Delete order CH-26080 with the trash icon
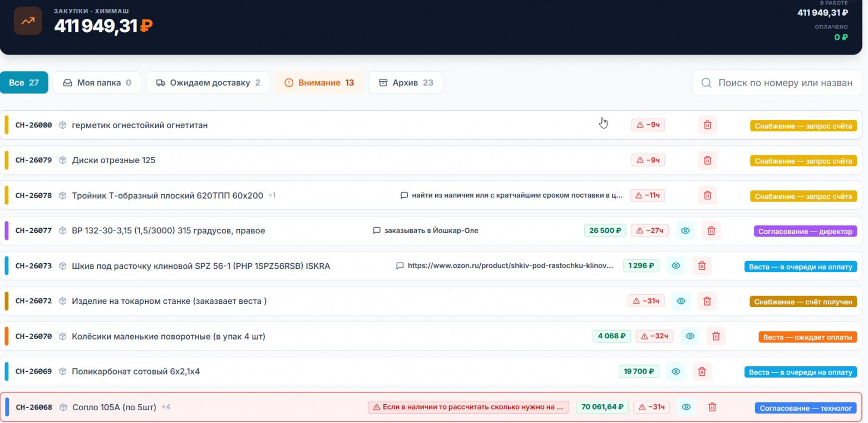Viewport: 868px width, 423px height. click(x=707, y=125)
